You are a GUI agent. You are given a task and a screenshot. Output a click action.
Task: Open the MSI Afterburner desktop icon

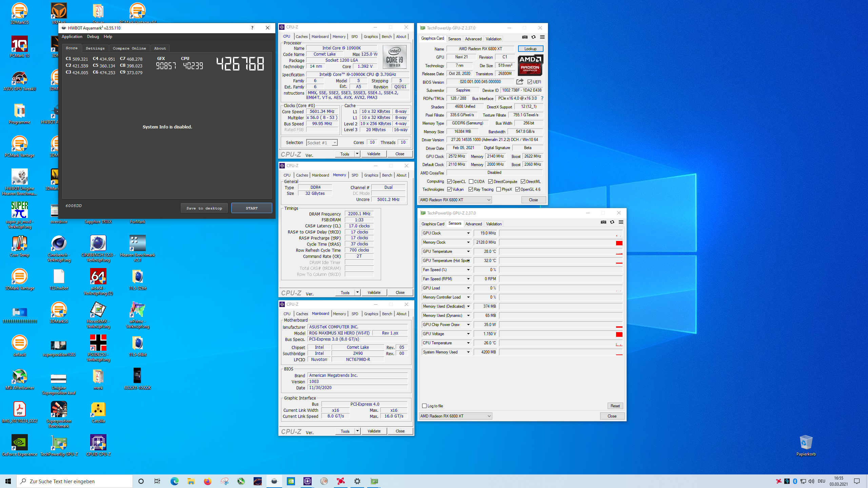pos(20,380)
